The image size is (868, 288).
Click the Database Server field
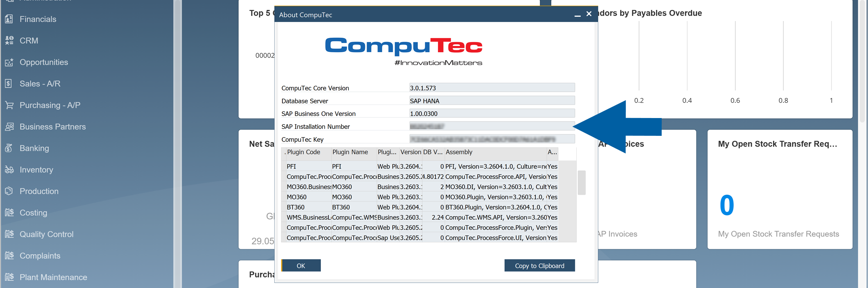(x=492, y=101)
